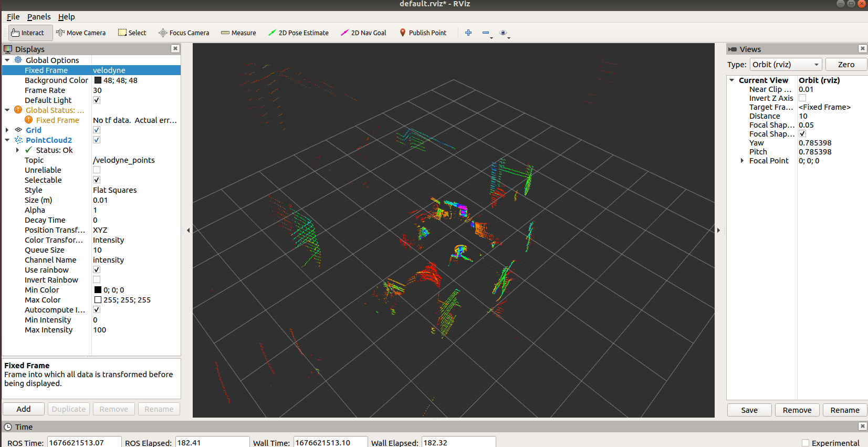This screenshot has height=447, width=868.
Task: Click the blue plus add-tool icon
Action: tap(468, 33)
